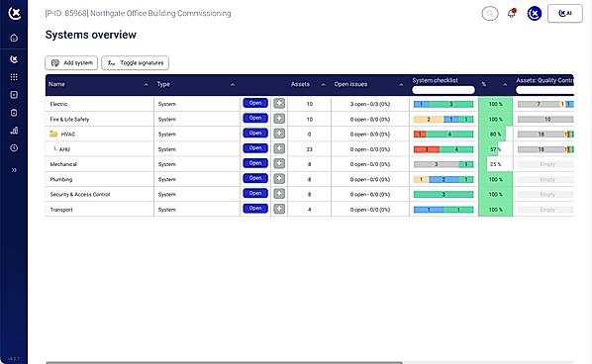The image size is (592, 364).
Task: Click Mechanical system checklist progress bar
Action: (444, 164)
